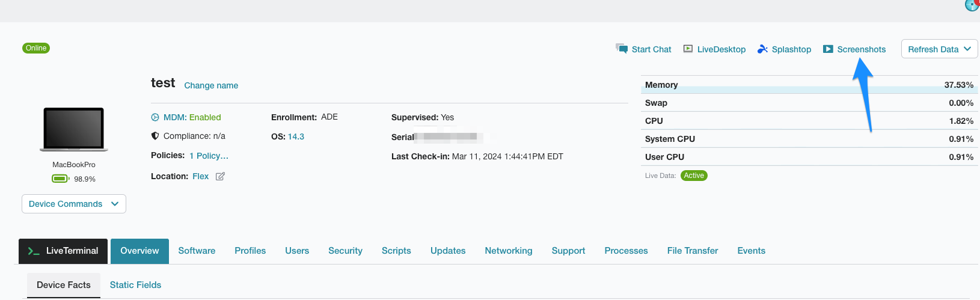Click the Start Chat speech bubble icon

pos(622,49)
